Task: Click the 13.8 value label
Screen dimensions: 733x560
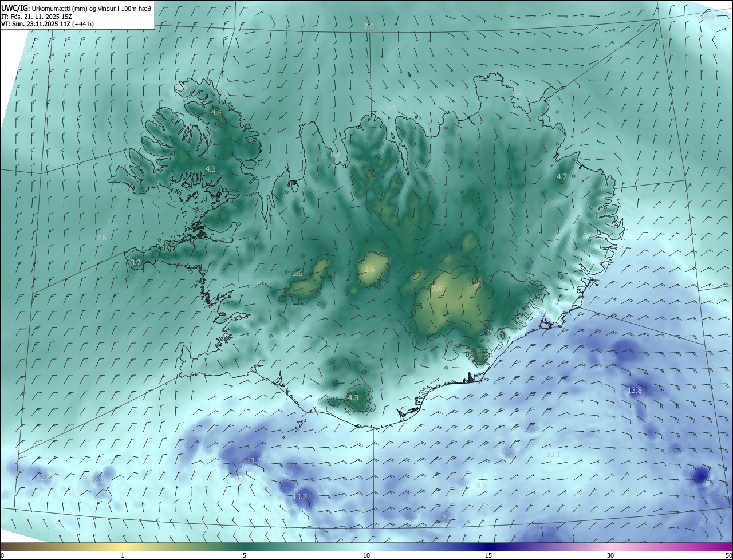Action: [635, 391]
